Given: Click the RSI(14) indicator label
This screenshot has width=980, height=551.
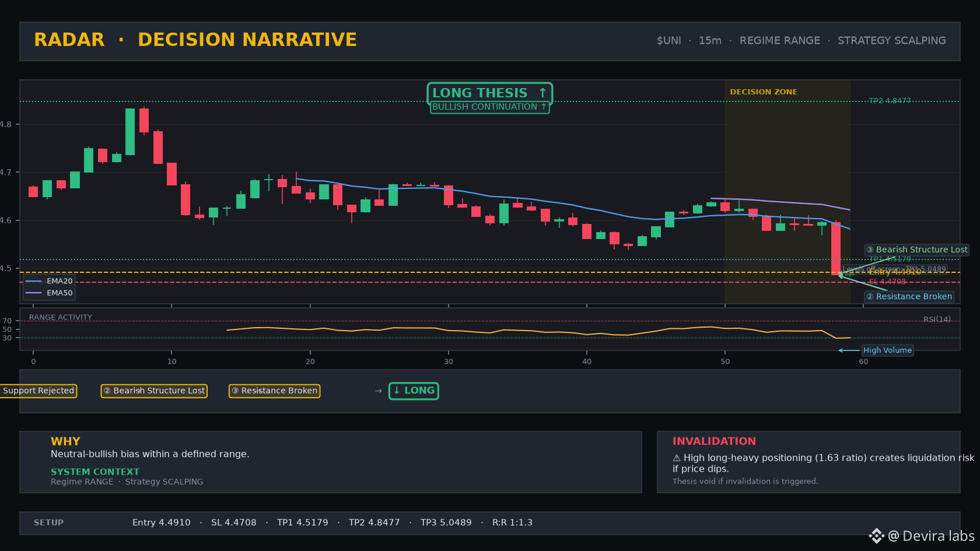Looking at the screenshot, I should [x=937, y=319].
